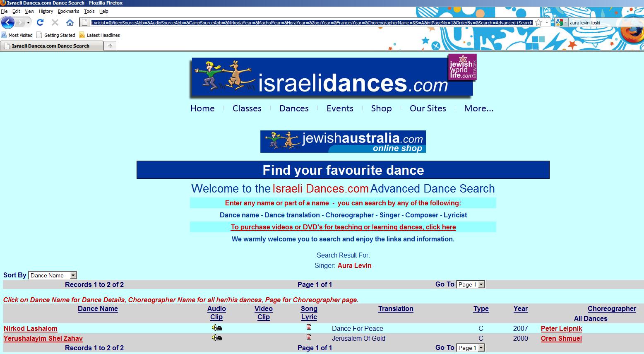Open the Tools menu
The image size is (644, 354).
pyautogui.click(x=89, y=11)
